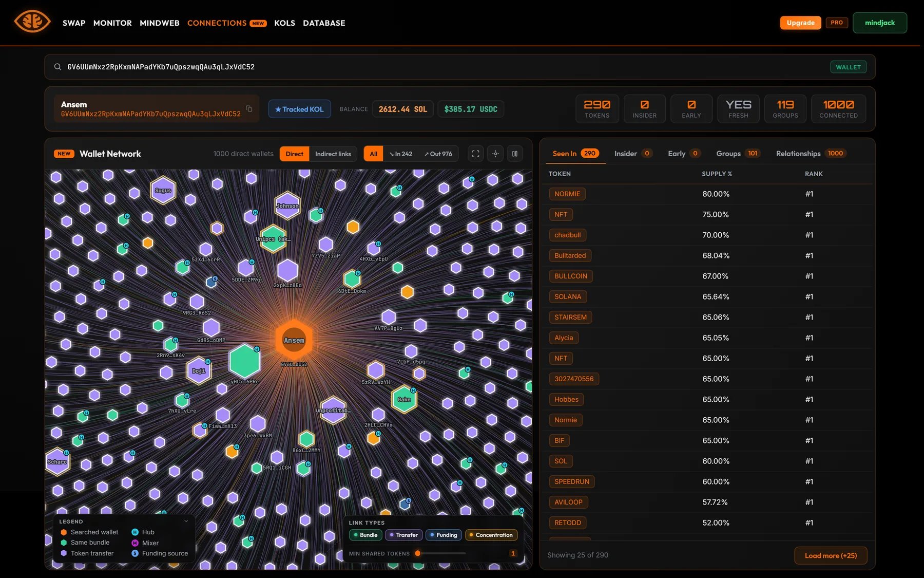Go to SWAP page
Image resolution: width=924 pixels, height=578 pixels.
click(74, 23)
